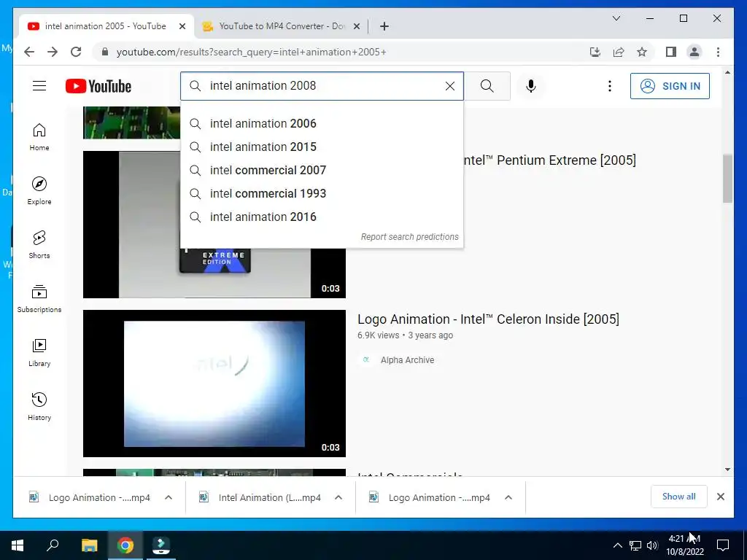Click Show all downloads button

[678, 497]
